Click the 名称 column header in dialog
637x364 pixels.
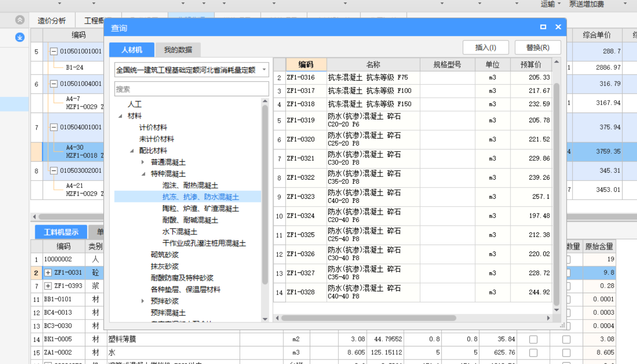point(373,64)
